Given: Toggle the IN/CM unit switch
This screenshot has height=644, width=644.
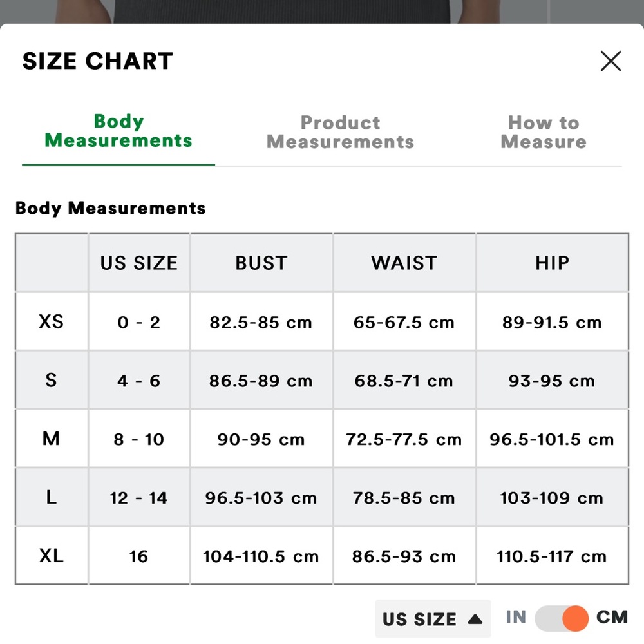Looking at the screenshot, I should coord(562,618).
